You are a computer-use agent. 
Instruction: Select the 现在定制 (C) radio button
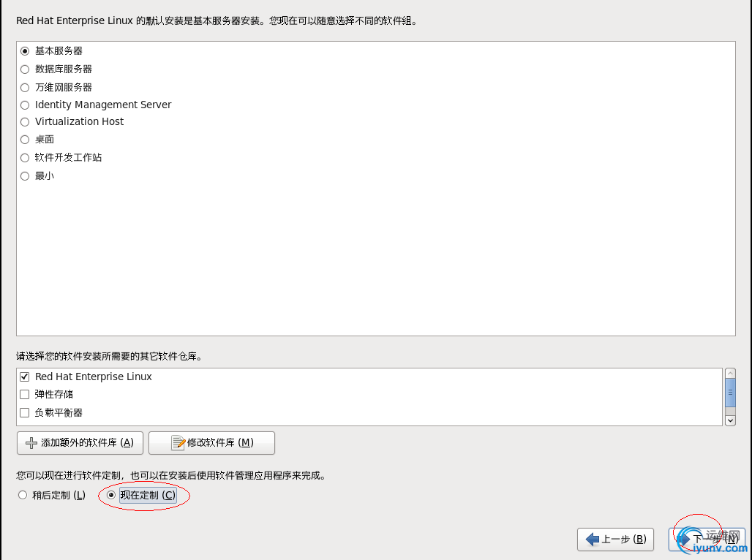(111, 495)
